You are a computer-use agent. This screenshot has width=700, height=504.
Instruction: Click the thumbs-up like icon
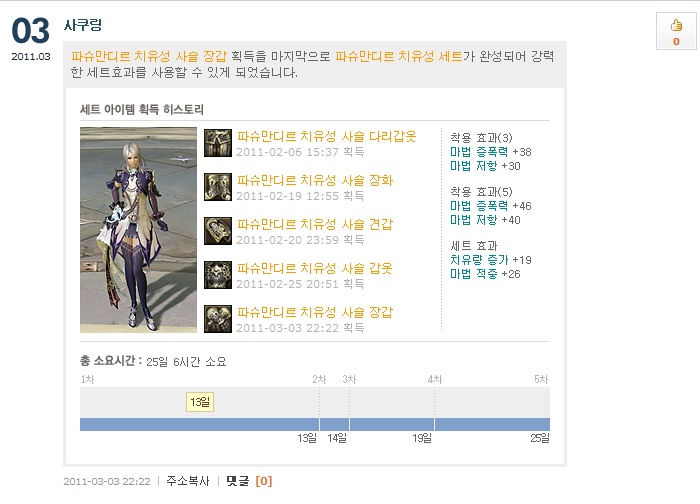(676, 26)
